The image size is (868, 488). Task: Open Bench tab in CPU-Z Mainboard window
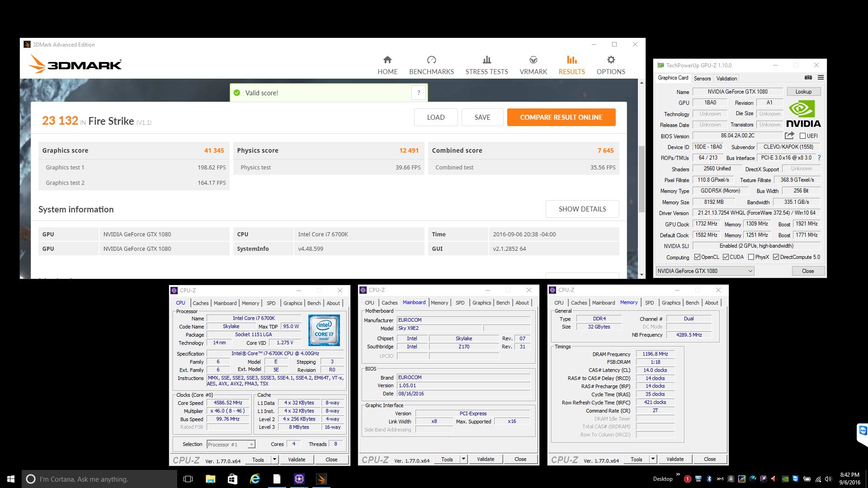point(503,303)
